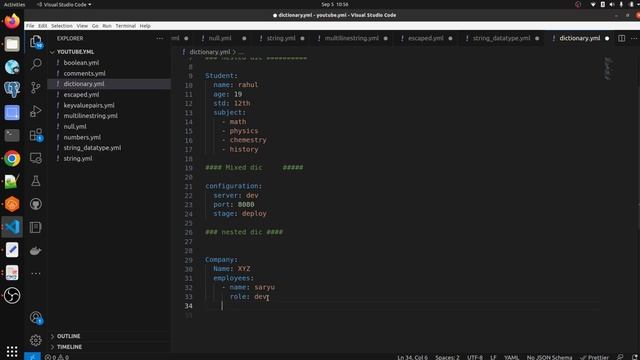Click the remote window status bar icon
Viewport: 640px width, 360px height.
point(32,357)
